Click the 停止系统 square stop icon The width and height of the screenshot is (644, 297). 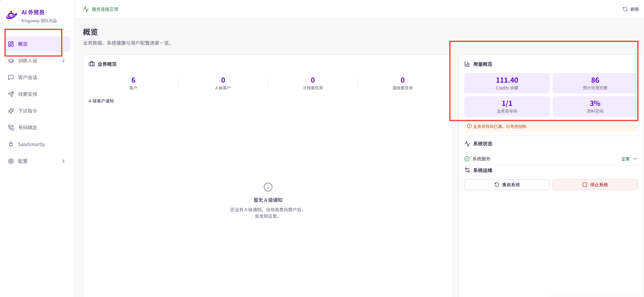(x=585, y=185)
